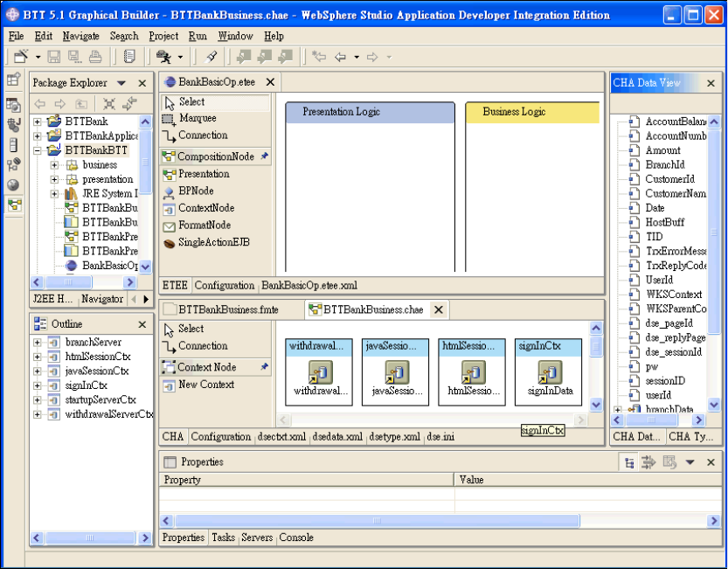Expand the business package node
This screenshot has height=569, width=728.
click(54, 165)
